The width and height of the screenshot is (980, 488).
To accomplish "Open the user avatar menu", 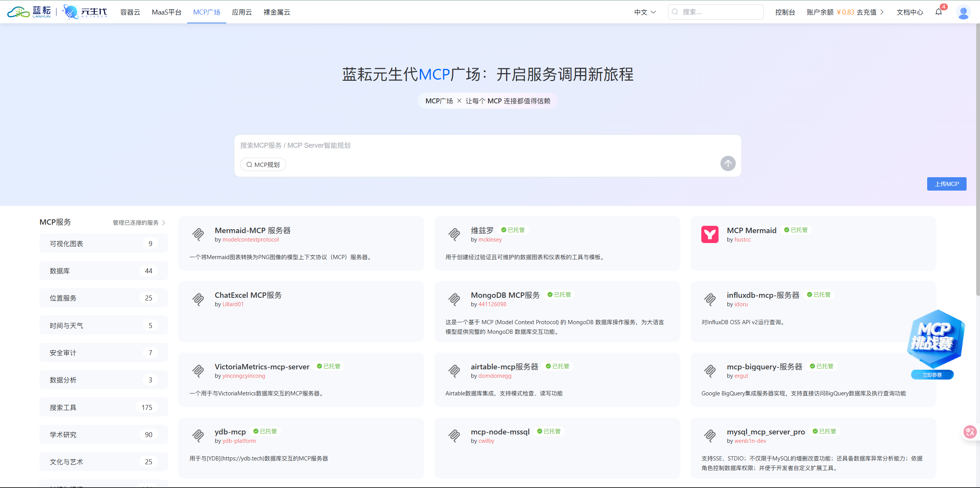I will pos(963,12).
